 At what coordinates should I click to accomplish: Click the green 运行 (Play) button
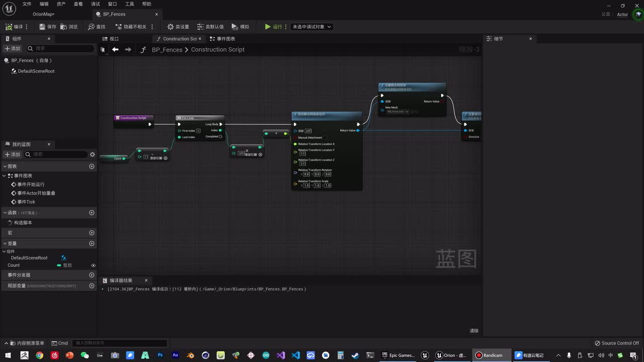coord(274,27)
